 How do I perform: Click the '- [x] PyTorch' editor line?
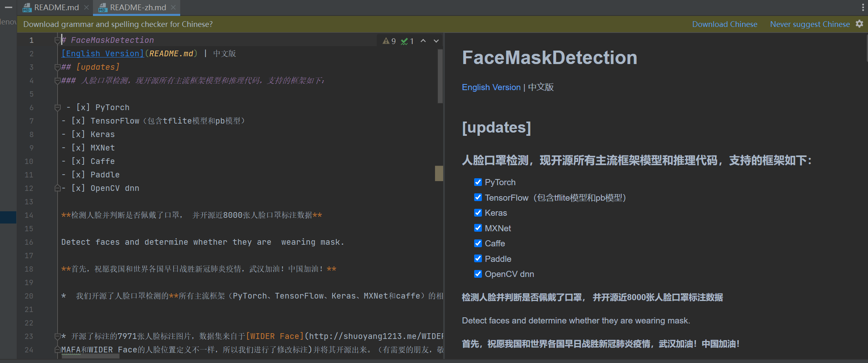coord(98,107)
